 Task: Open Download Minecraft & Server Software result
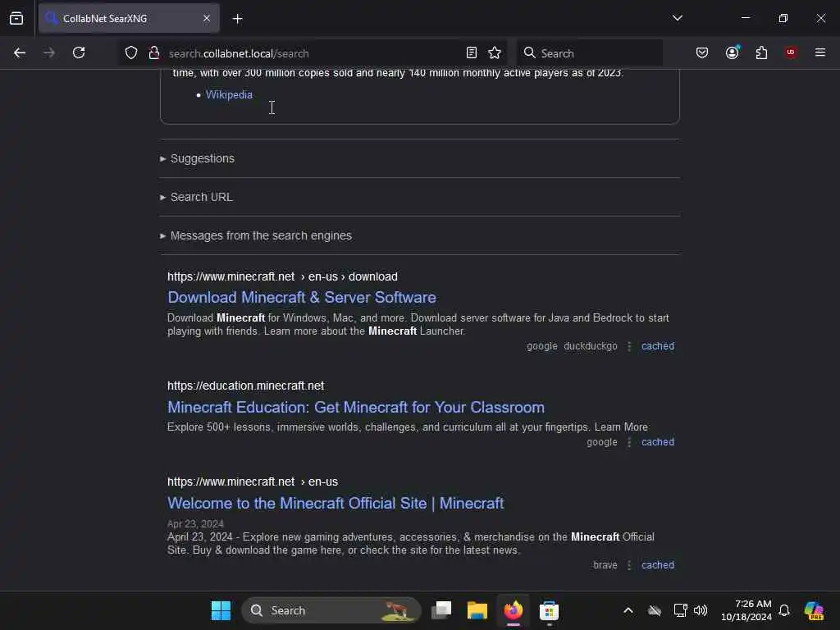tap(302, 297)
